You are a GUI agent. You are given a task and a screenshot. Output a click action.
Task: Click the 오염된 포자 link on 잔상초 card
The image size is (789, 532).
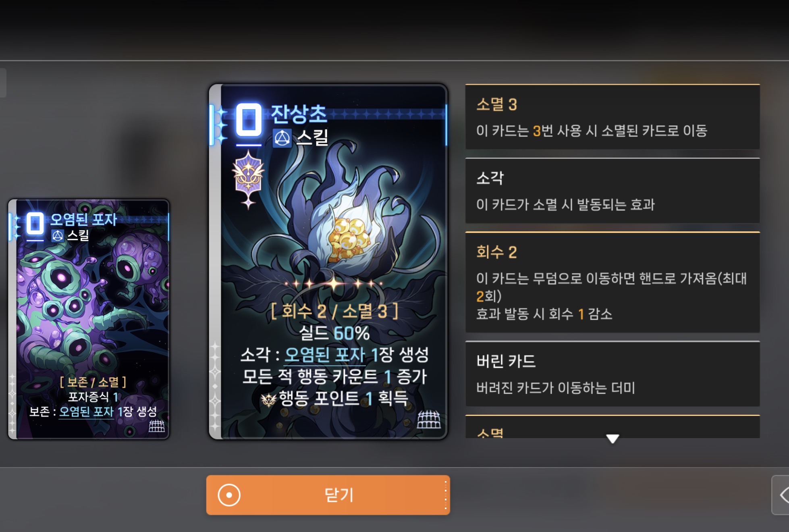point(325,355)
